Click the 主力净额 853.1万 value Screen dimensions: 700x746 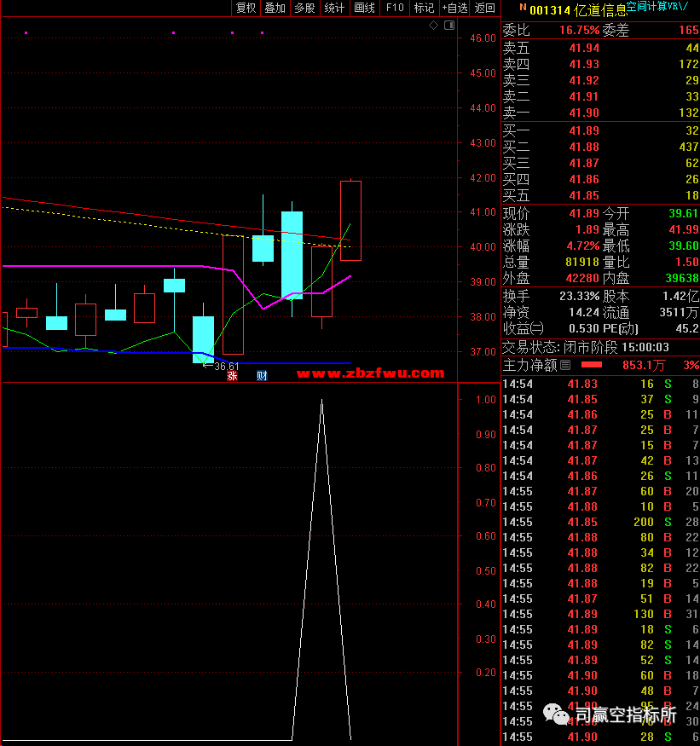[x=644, y=365]
